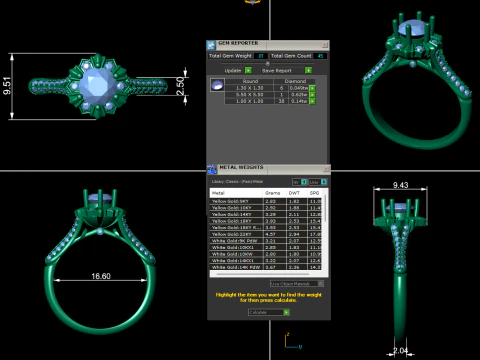Close the Gem Reporter panel
This screenshot has width=480, height=360.
coord(325,45)
